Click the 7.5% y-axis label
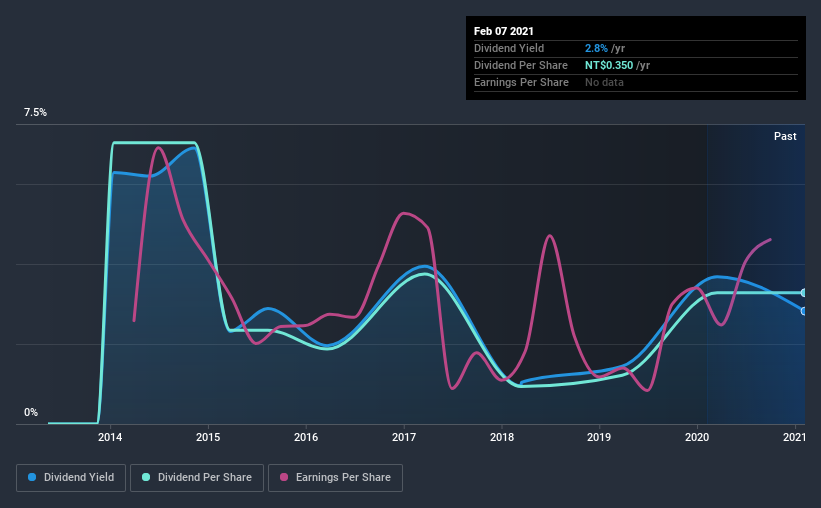The height and width of the screenshot is (508, 821). pyautogui.click(x=35, y=112)
